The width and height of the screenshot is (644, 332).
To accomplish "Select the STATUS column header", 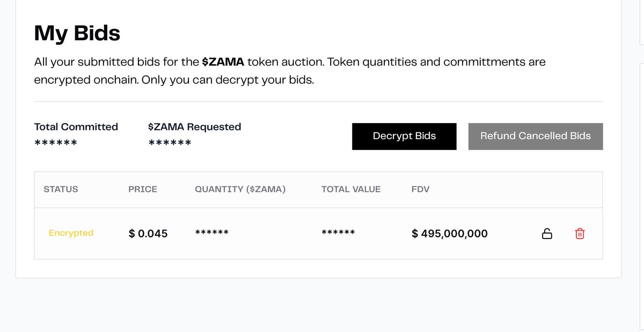I will 61,189.
